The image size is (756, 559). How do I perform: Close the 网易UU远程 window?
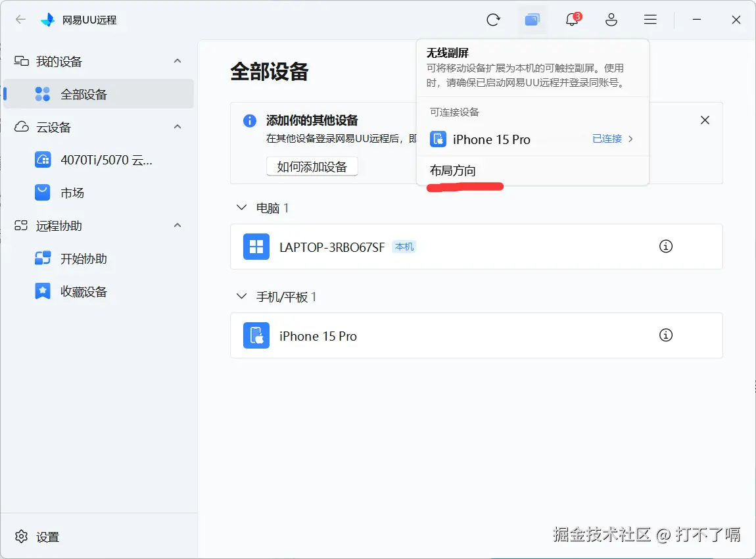point(736,20)
